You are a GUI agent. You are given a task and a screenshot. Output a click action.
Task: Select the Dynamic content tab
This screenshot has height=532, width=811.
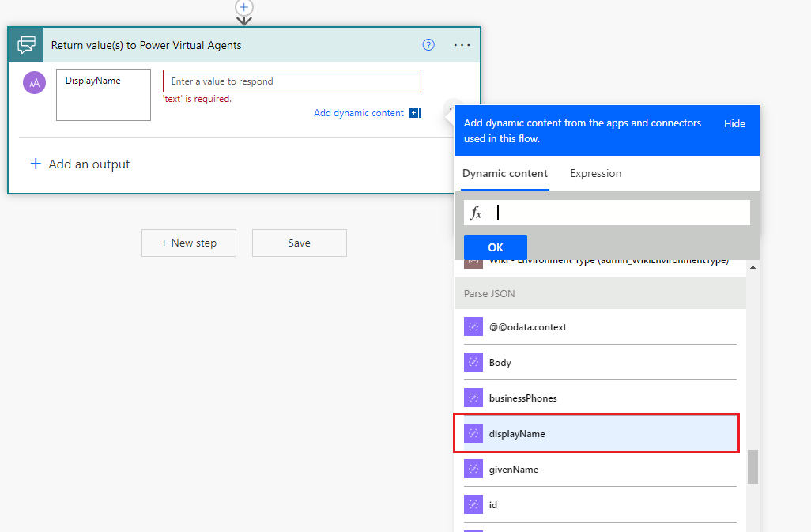click(504, 173)
